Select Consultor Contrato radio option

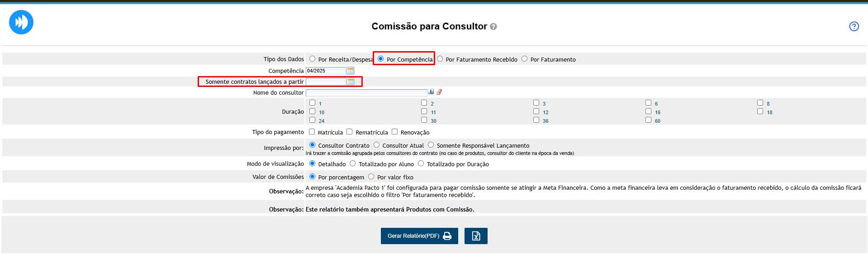point(312,145)
